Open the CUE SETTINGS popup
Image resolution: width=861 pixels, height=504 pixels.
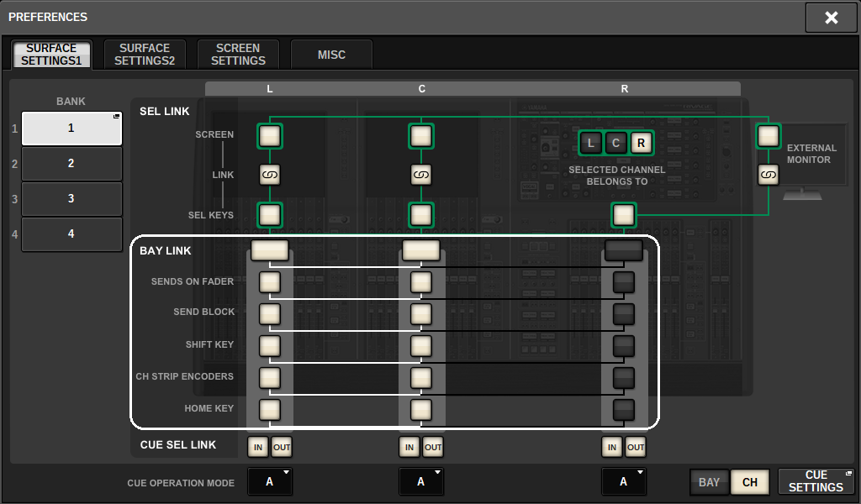(816, 481)
